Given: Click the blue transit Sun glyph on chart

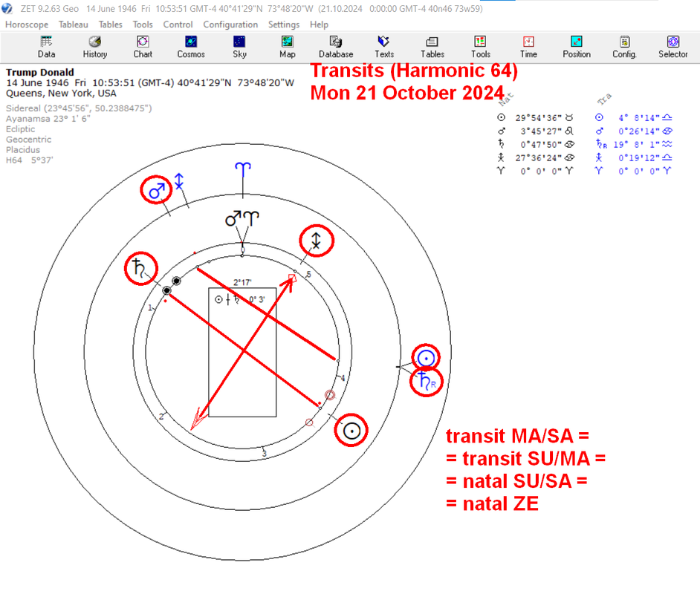Looking at the screenshot, I should tap(426, 358).
